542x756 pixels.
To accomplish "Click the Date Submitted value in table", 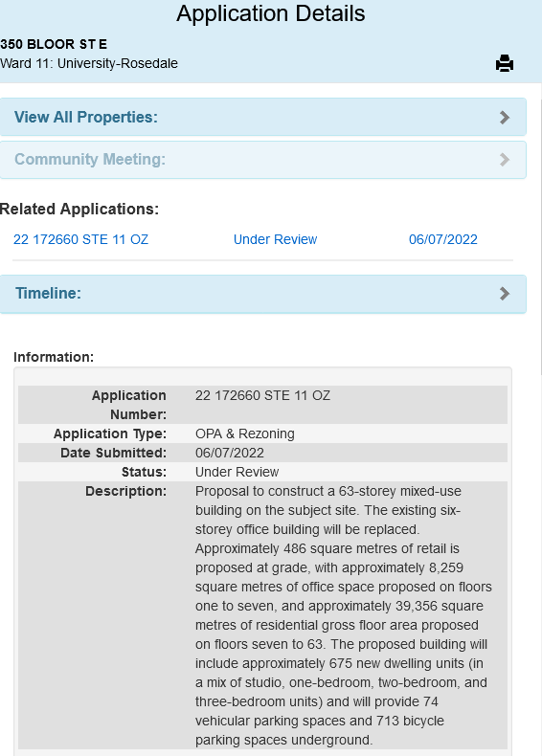I will (229, 454).
